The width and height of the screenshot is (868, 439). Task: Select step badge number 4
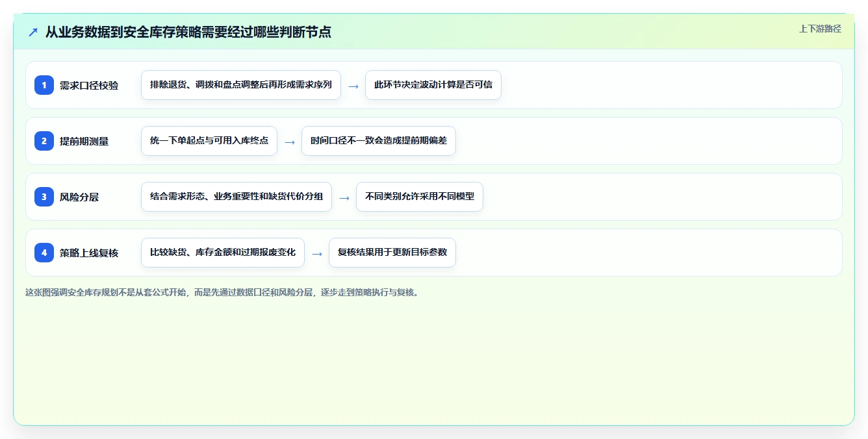(x=44, y=253)
